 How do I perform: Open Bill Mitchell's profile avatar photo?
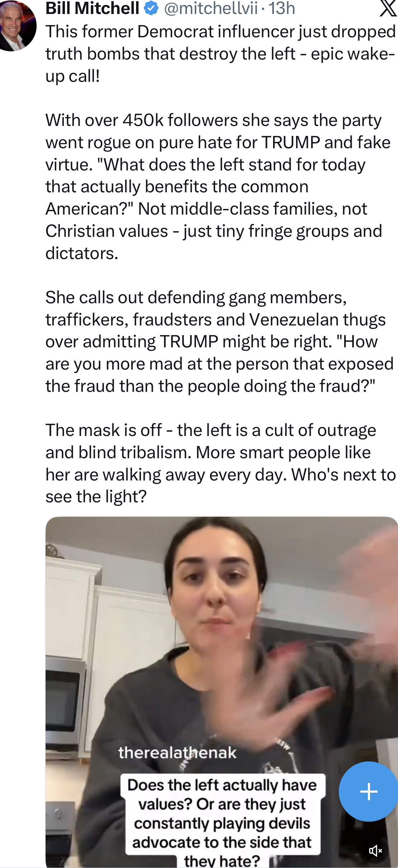tap(17, 25)
